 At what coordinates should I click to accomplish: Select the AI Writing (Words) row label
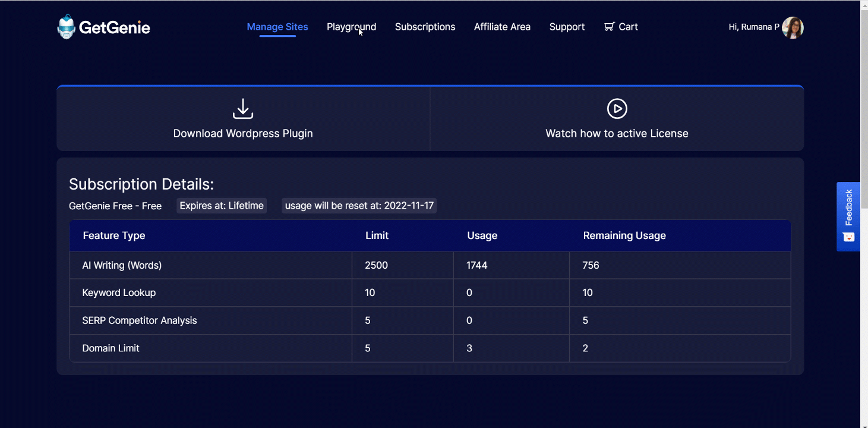click(122, 265)
